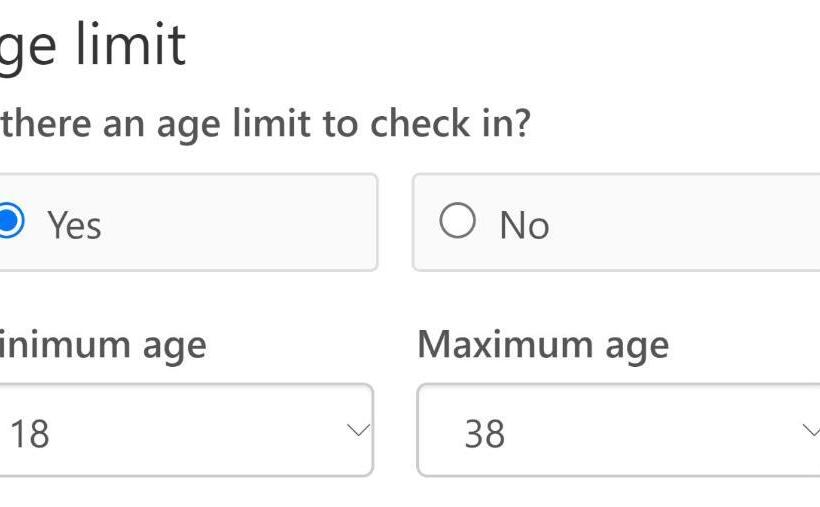Click the age limit check-in question text

265,124
